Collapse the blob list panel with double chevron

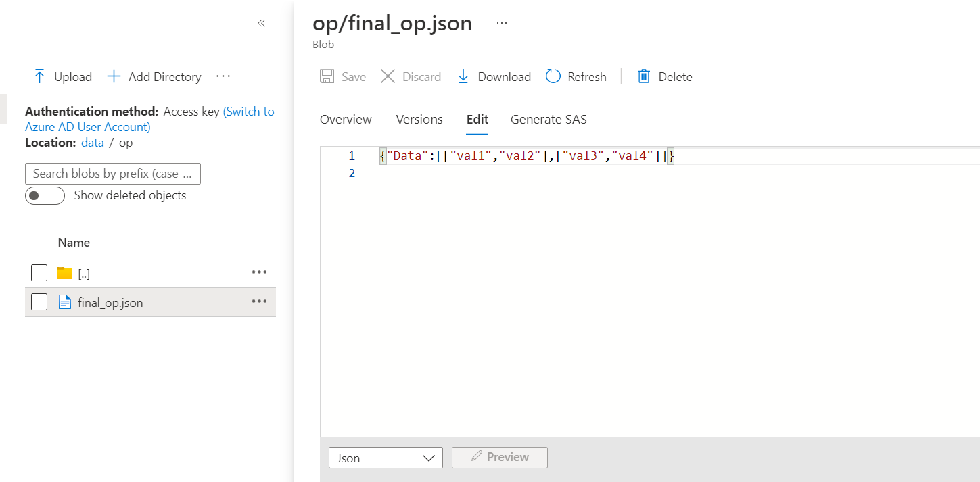click(x=261, y=23)
